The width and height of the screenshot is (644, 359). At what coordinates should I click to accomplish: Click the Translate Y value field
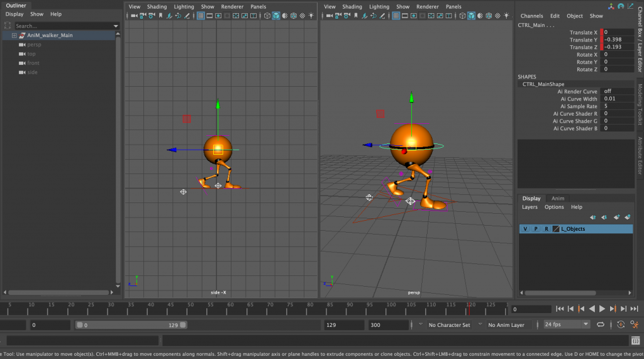pyautogui.click(x=617, y=40)
